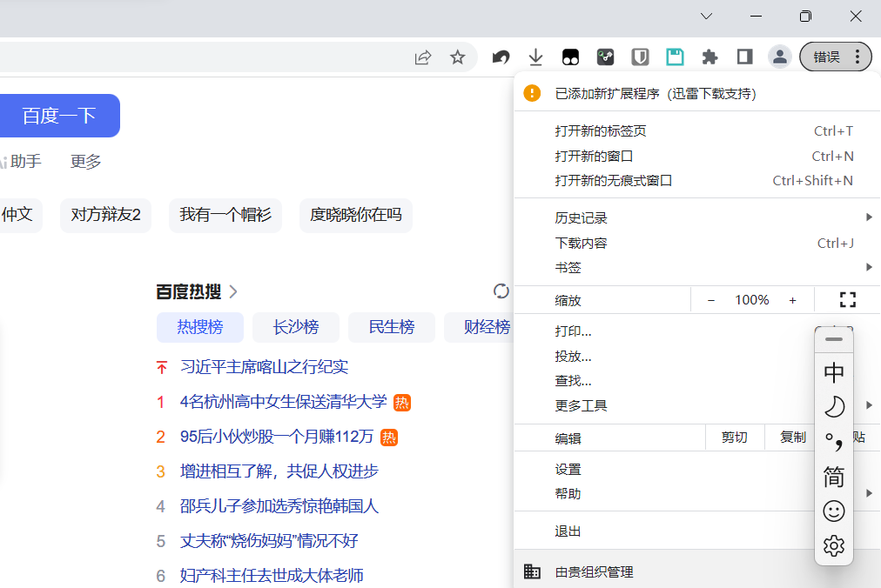Viewport: 881px width, 588px height.
Task: Open 95后小伙炒股一个月赚112万 headline
Action: 277,437
